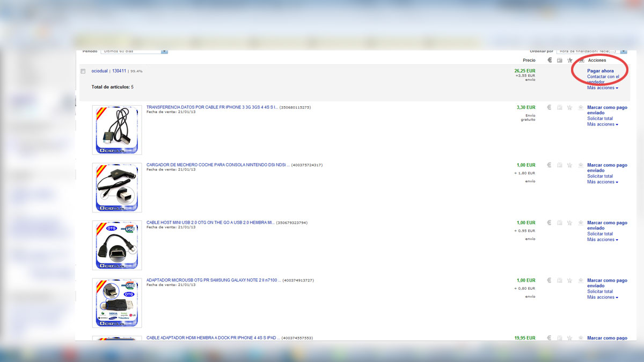This screenshot has width=644, height=362.
Task: Mark CARGADOR DE MECHERO item as pago enviado
Action: coord(607,168)
